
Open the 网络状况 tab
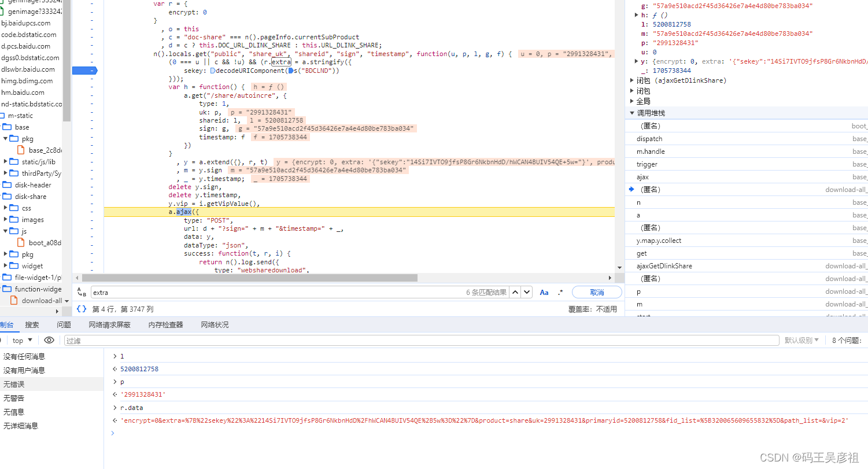[x=215, y=325]
